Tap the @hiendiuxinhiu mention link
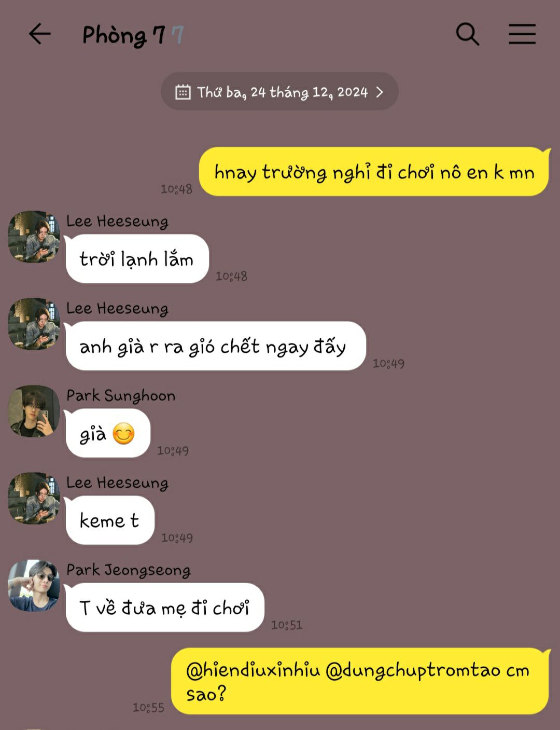Image resolution: width=560 pixels, height=730 pixels. pos(253,670)
